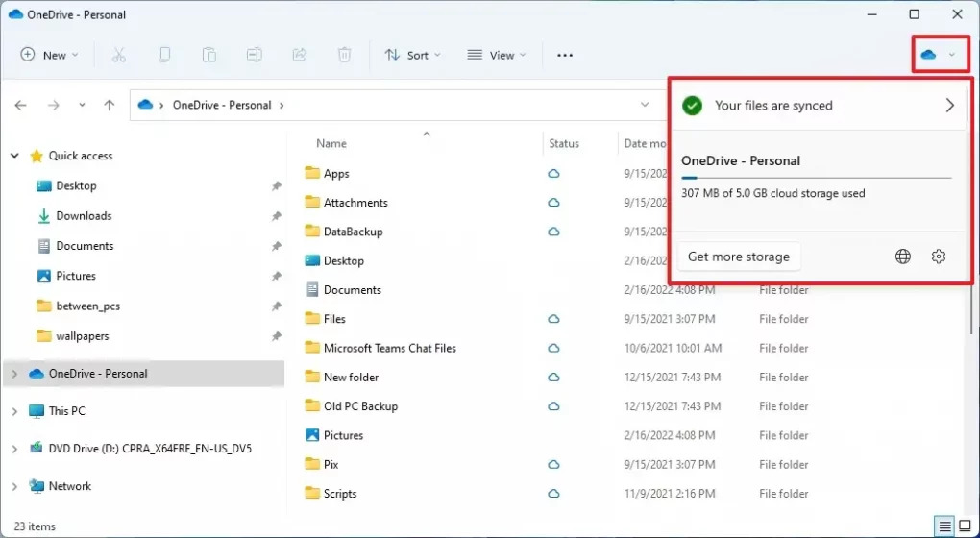980x538 pixels.
Task: Open OneDrive settings gear icon
Action: (938, 257)
